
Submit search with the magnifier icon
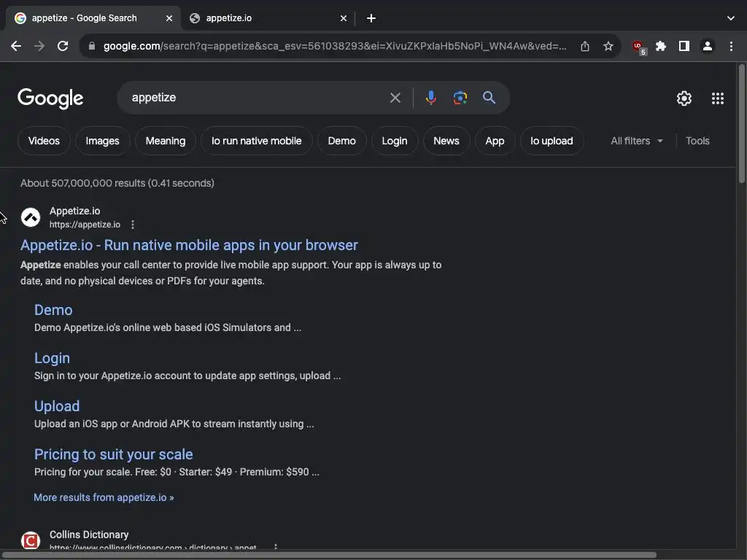(x=489, y=98)
